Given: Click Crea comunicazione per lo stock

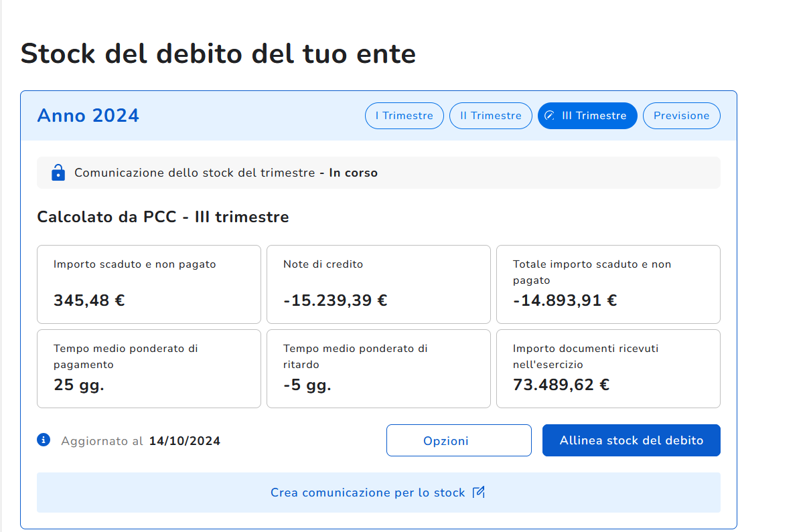Looking at the screenshot, I should pyautogui.click(x=368, y=493).
